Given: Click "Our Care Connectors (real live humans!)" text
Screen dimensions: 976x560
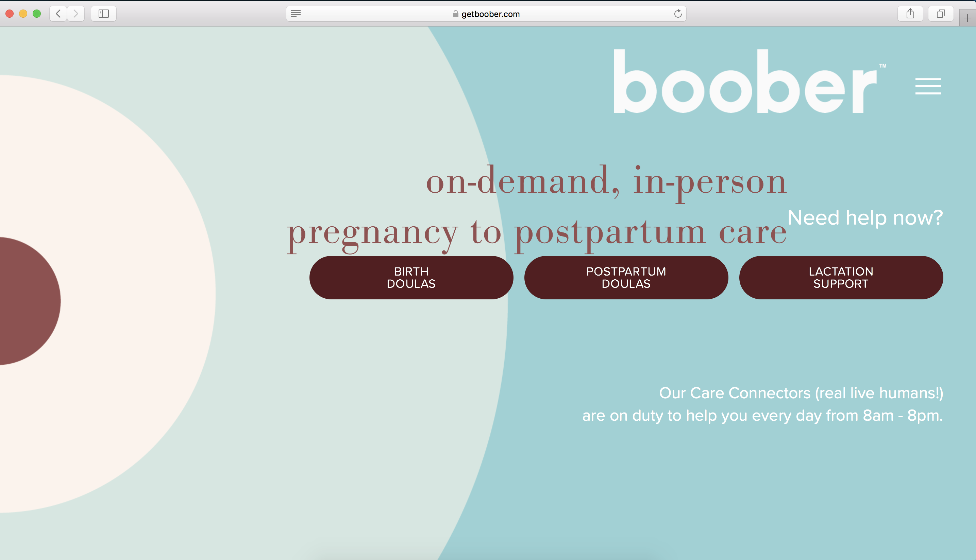Looking at the screenshot, I should [801, 393].
